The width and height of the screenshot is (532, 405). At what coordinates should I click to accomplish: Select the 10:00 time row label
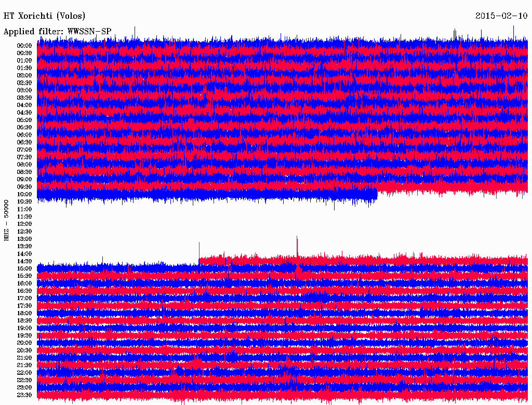(x=24, y=194)
